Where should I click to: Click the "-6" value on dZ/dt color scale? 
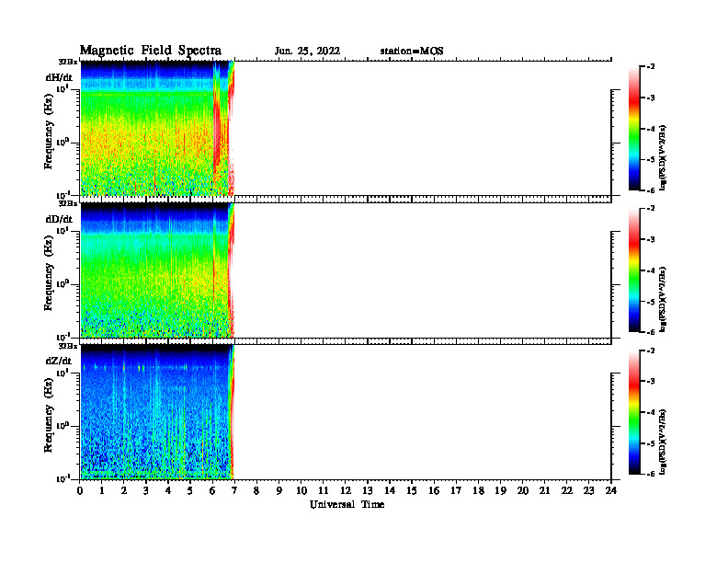coord(651,474)
